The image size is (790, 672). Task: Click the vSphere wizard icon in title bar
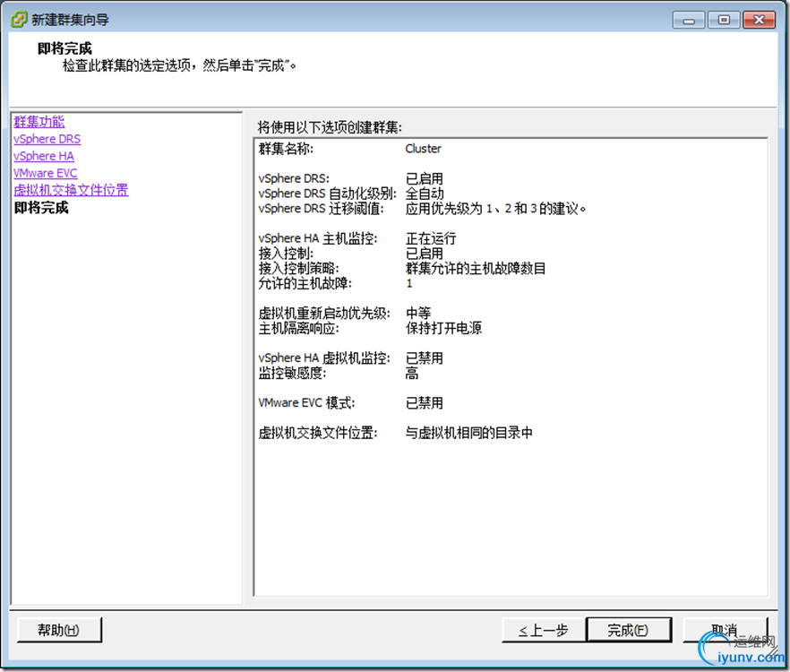pyautogui.click(x=17, y=18)
